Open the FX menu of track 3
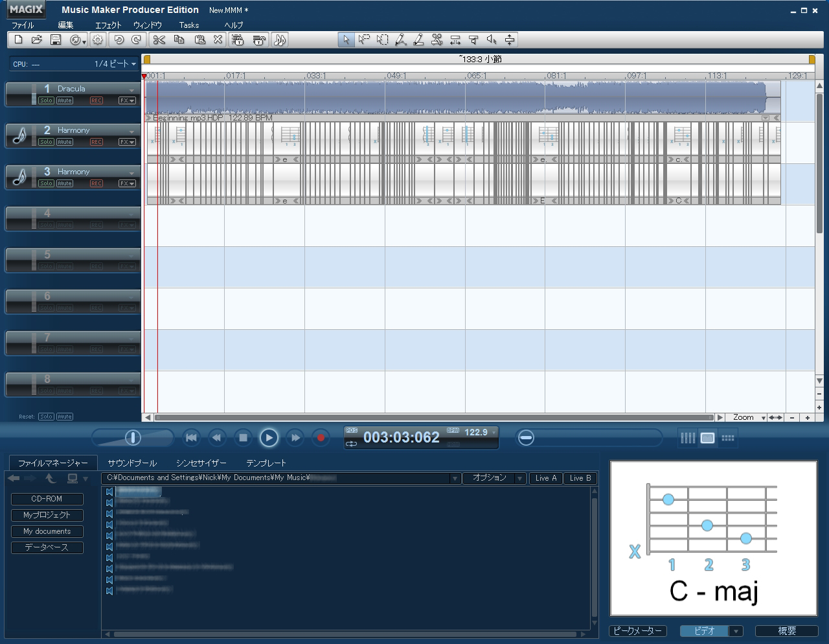829x644 pixels. (127, 183)
